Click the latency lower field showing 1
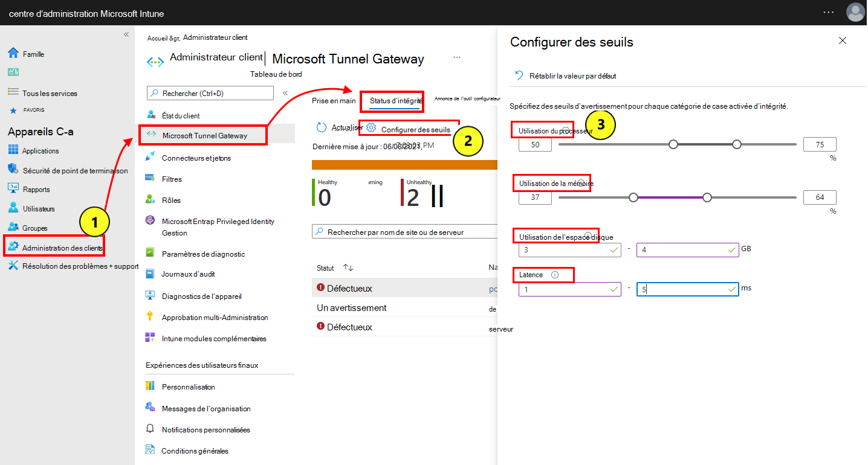The image size is (868, 465). (570, 289)
